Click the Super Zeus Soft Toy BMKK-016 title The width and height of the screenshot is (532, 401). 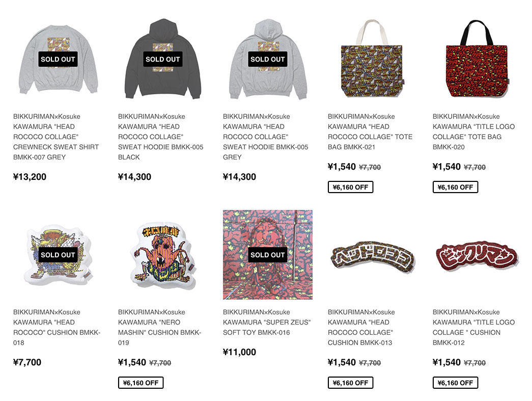pyautogui.click(x=267, y=322)
